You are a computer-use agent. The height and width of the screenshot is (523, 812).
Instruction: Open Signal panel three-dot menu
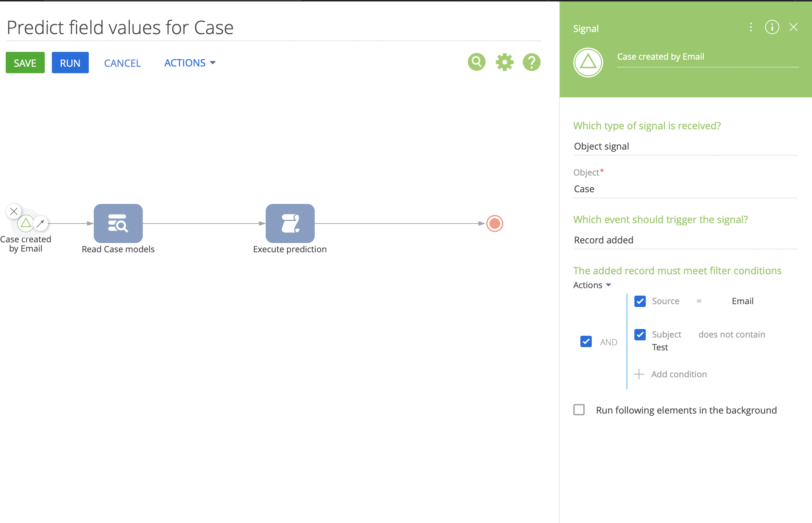(x=751, y=27)
